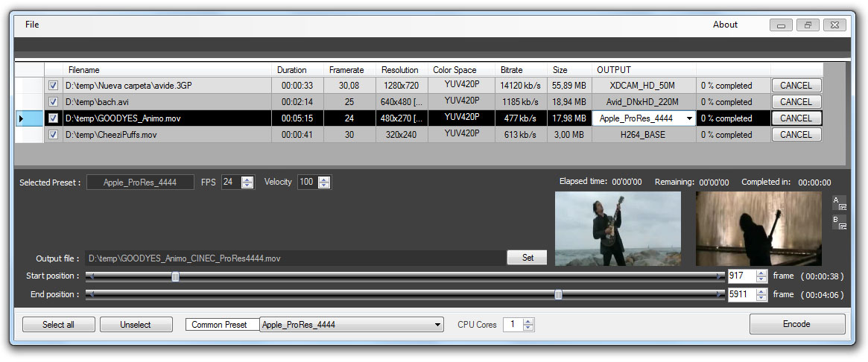The image size is (868, 362).
Task: Click the B frame copy icon
Action: point(839,223)
